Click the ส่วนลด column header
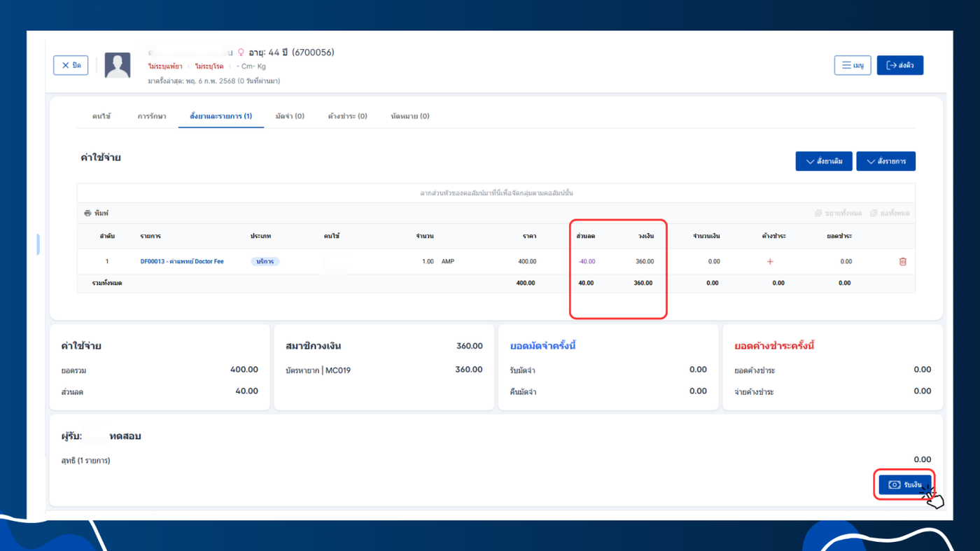Viewport: 980px width, 551px height. tap(586, 236)
